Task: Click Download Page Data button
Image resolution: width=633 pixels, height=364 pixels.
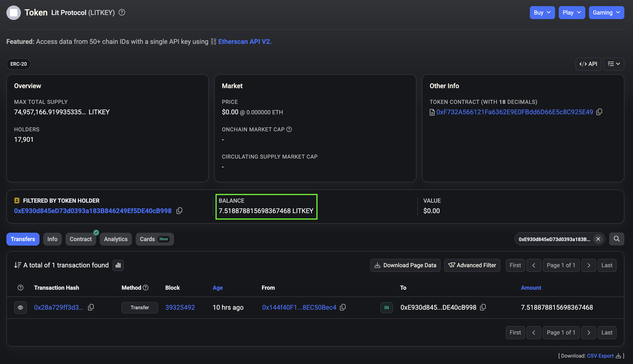Action: 405,265
